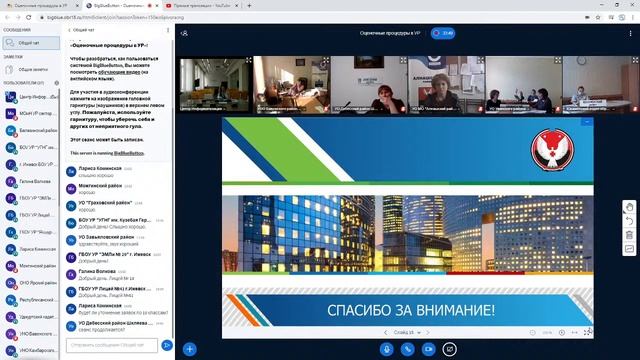The height and width of the screenshot is (360, 640).
Task: Open a new browser tab
Action: pos(249,6)
